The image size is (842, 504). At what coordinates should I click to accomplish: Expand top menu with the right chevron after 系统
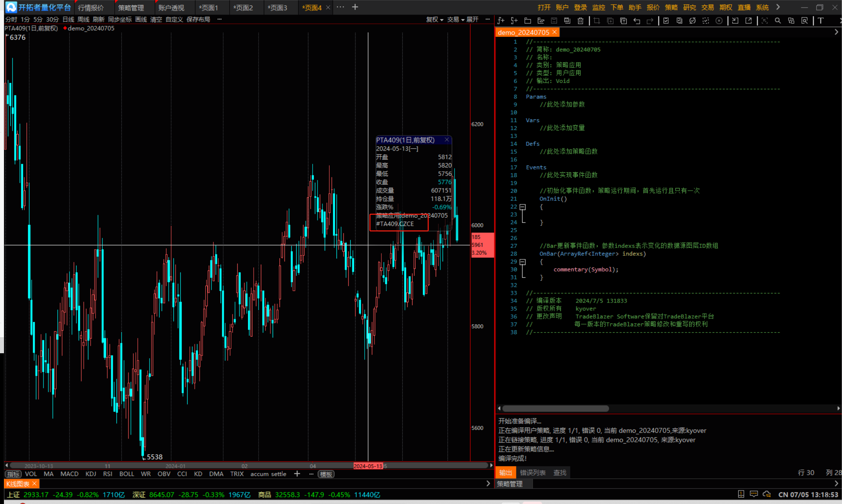point(778,7)
